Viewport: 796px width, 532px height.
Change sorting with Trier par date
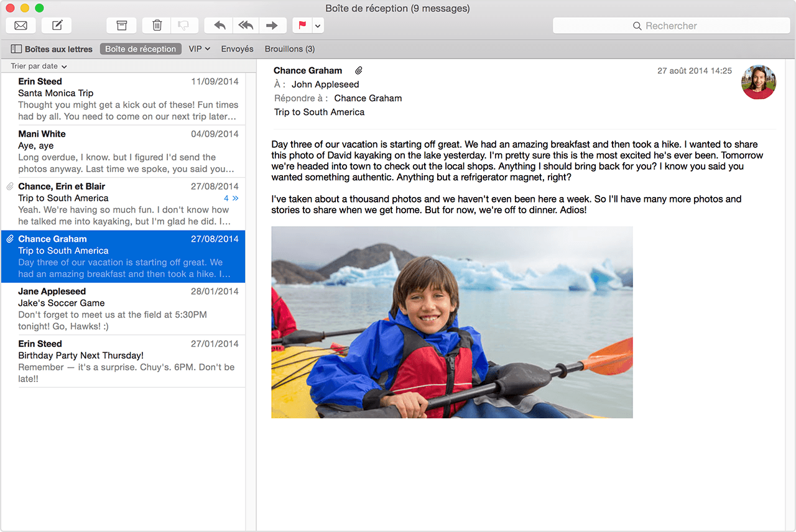(36, 66)
